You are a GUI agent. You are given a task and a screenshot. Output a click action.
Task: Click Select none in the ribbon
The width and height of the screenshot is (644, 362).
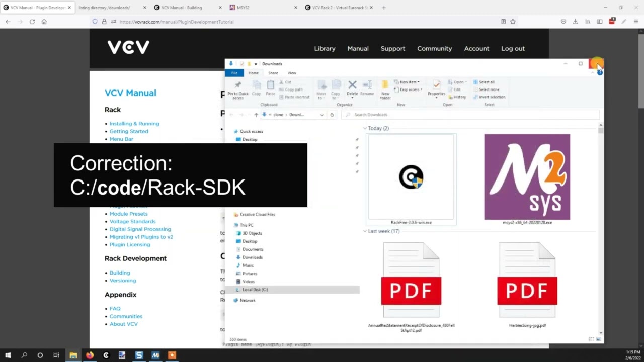[x=486, y=89]
